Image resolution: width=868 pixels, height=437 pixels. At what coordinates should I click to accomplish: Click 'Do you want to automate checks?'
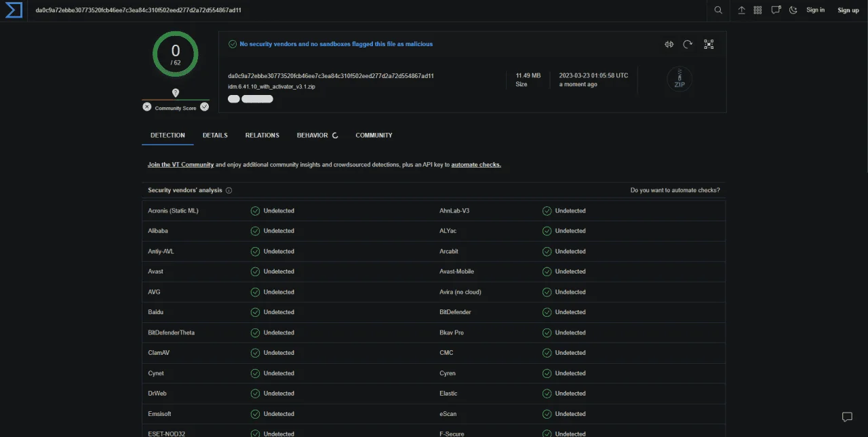pyautogui.click(x=675, y=191)
